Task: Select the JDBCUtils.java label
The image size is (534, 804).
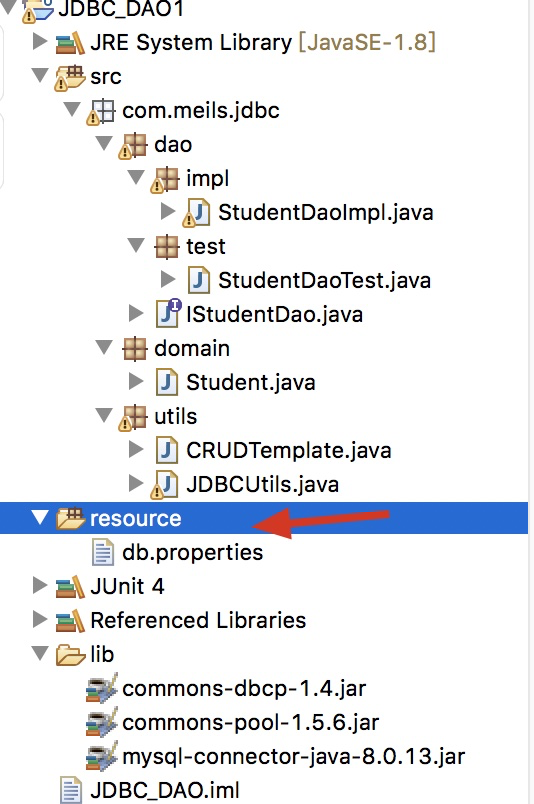Action: click(263, 485)
